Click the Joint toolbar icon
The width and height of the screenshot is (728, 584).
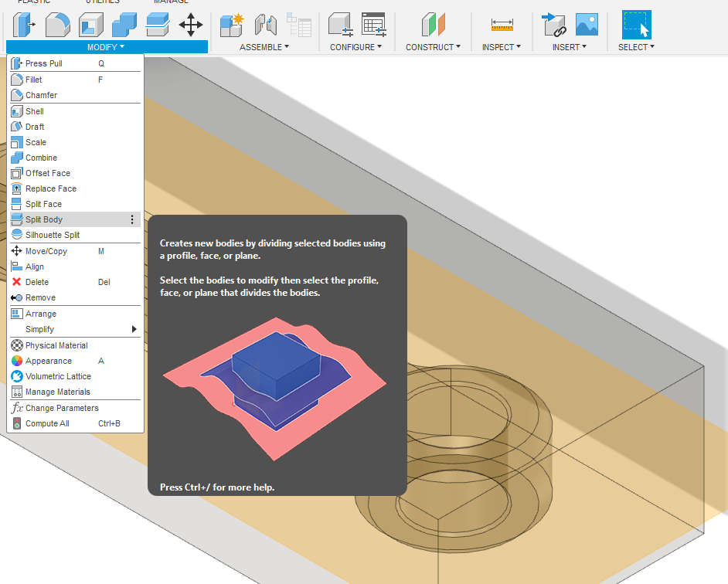click(266, 25)
